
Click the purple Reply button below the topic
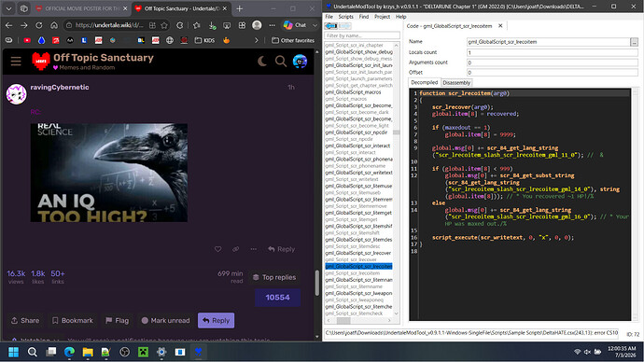pyautogui.click(x=216, y=321)
